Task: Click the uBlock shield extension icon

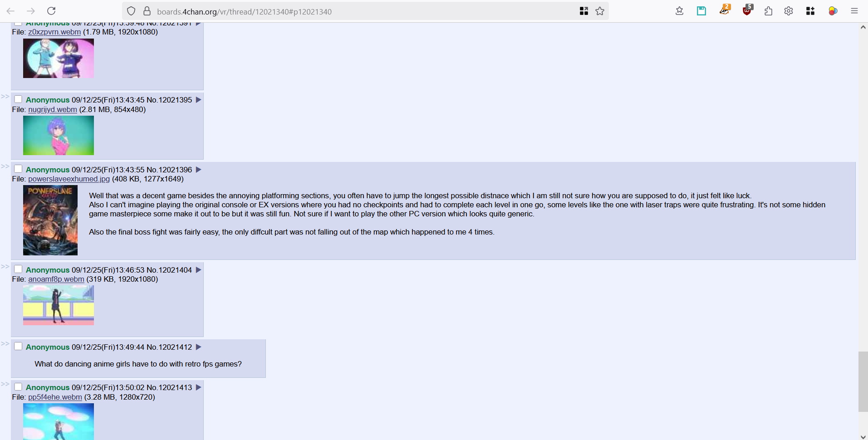Action: [747, 10]
